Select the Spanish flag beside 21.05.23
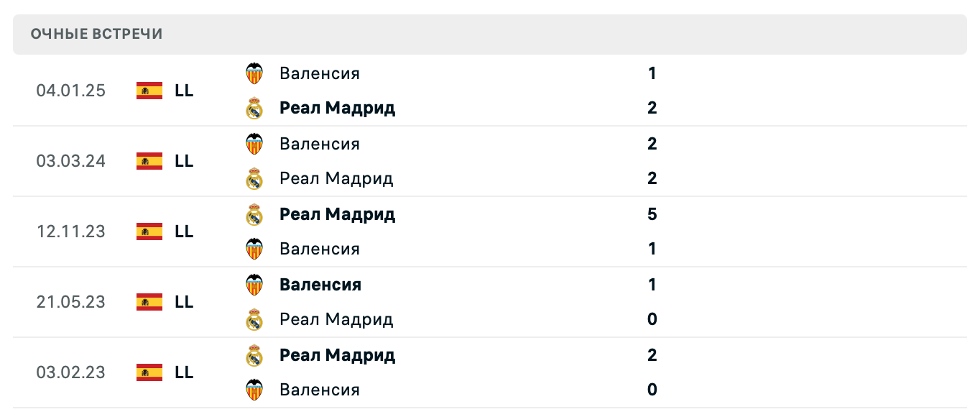The width and height of the screenshot is (980, 417). pyautogui.click(x=147, y=303)
